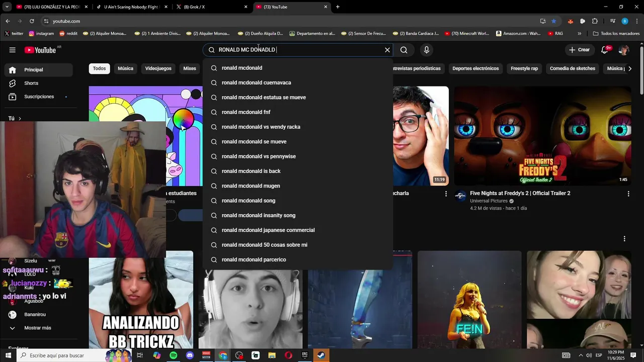644x362 pixels.
Task: Open Chrome extensions puzzle icon
Action: pos(595,21)
